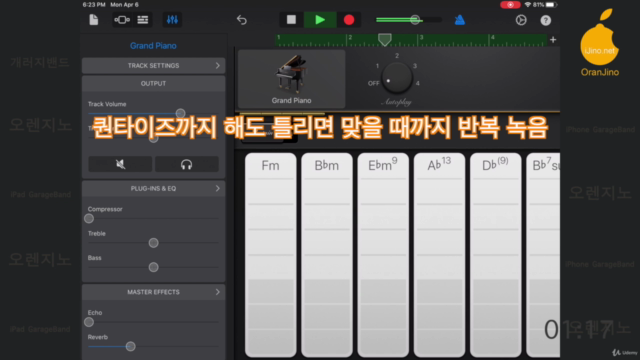Toggle the track controls mixer icon

(x=172, y=20)
